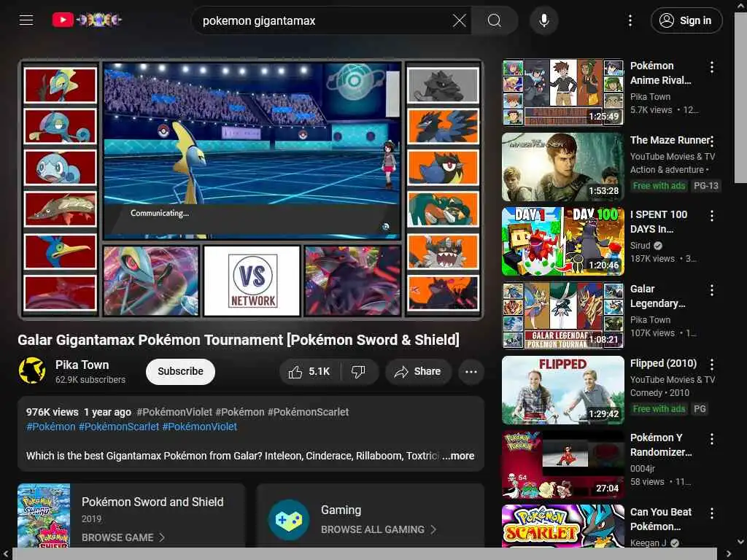Dislike the video with thumbs down
The image size is (747, 560).
pos(358,371)
